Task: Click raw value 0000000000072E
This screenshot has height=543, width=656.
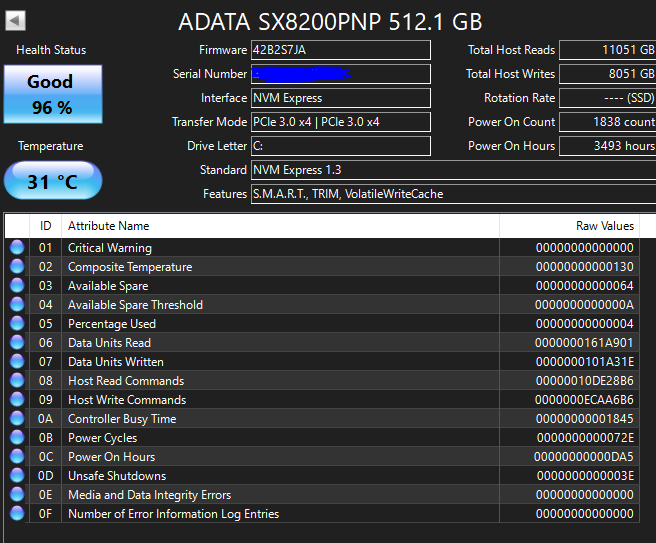Action: [585, 438]
